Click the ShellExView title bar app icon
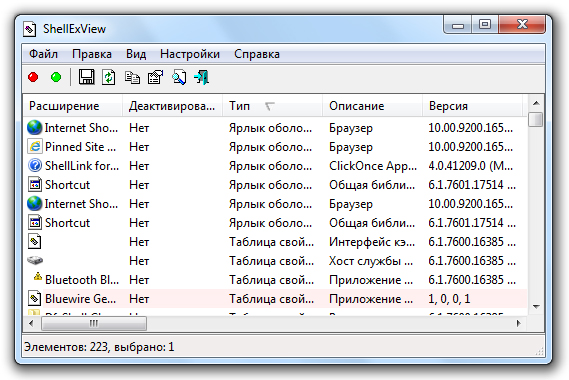The height and width of the screenshot is (380, 569). pyautogui.click(x=29, y=29)
